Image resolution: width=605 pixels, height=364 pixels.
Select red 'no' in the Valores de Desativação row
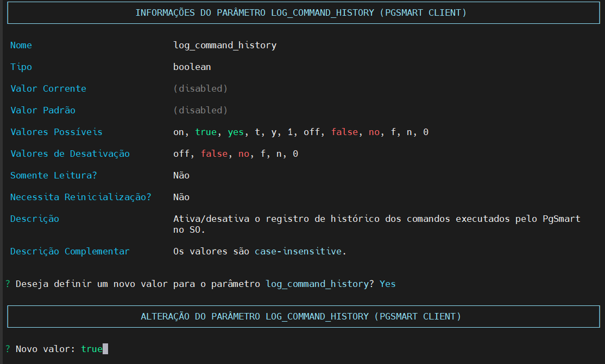pos(243,154)
